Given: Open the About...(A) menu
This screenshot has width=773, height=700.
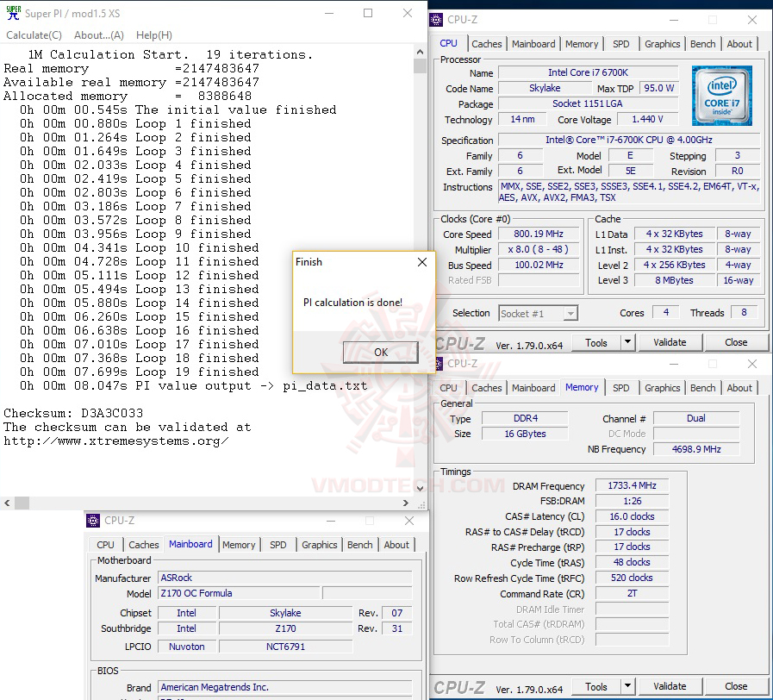Looking at the screenshot, I should (x=98, y=35).
